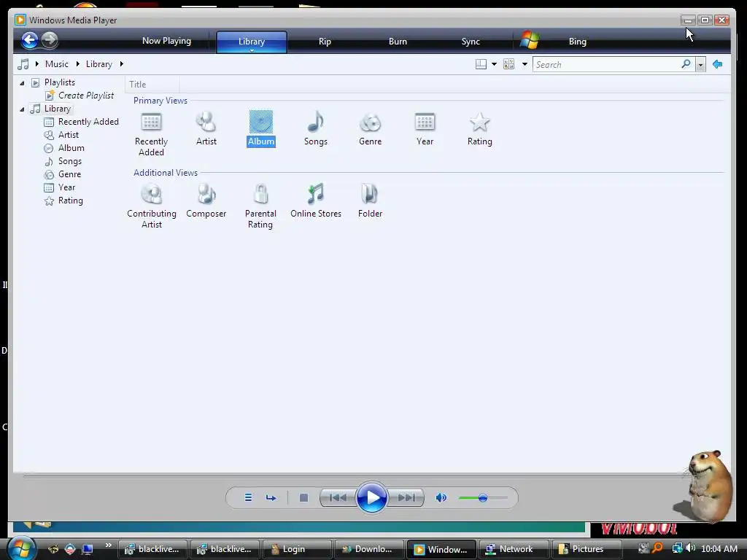The height and width of the screenshot is (560, 747).
Task: Open the search options dropdown arrow
Action: (x=700, y=65)
